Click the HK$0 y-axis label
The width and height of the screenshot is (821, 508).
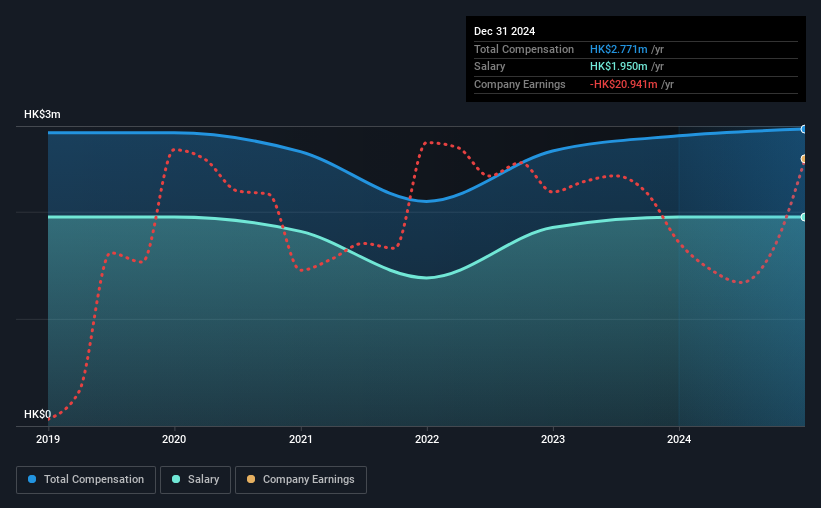38,414
